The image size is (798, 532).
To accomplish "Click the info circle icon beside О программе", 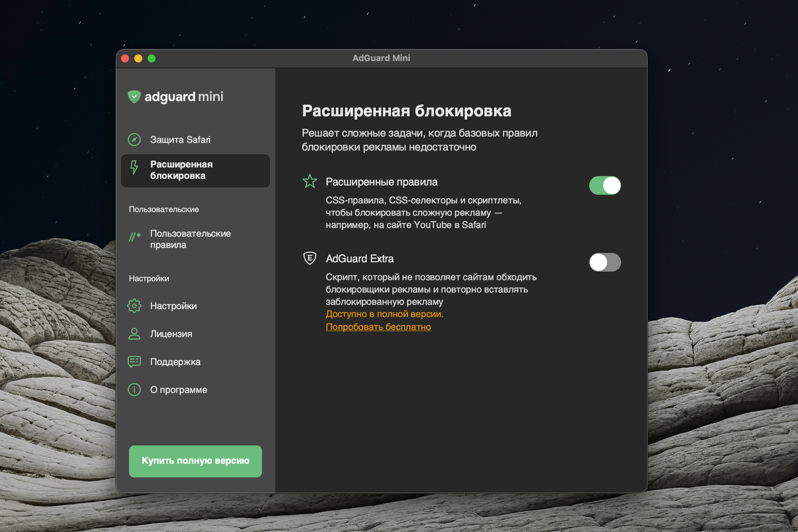I will pos(135,390).
